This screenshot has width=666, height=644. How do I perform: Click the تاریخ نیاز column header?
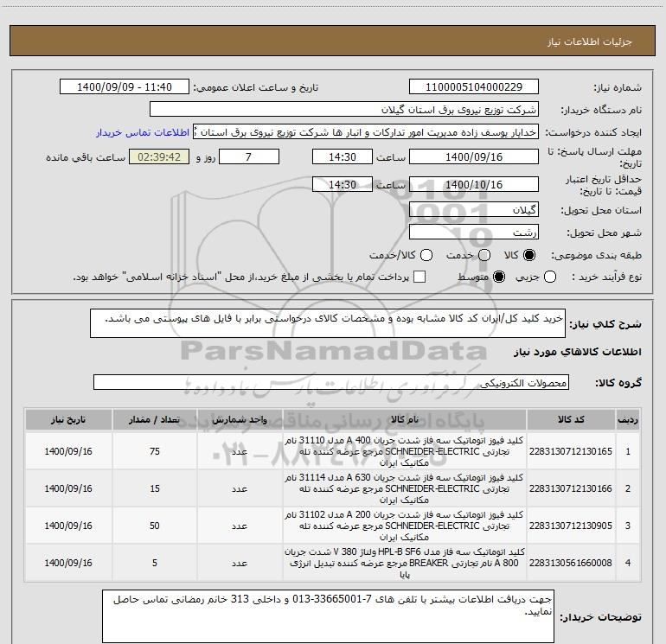[68, 420]
